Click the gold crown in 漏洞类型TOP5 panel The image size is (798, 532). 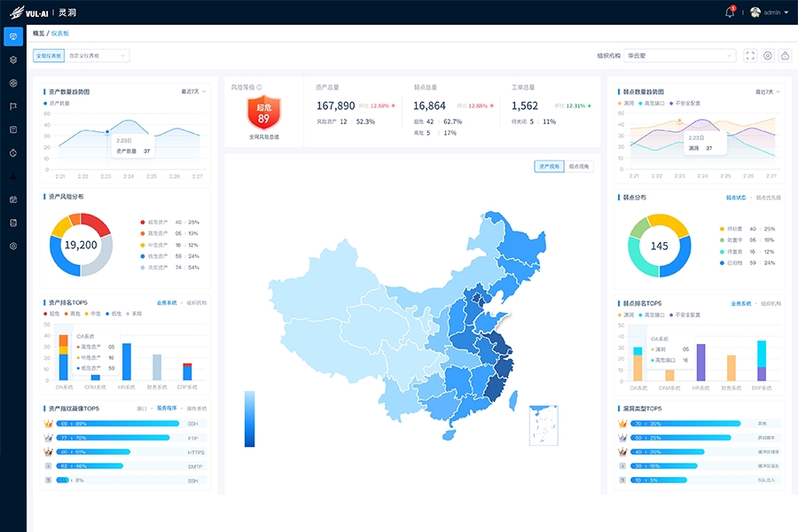tap(622, 424)
